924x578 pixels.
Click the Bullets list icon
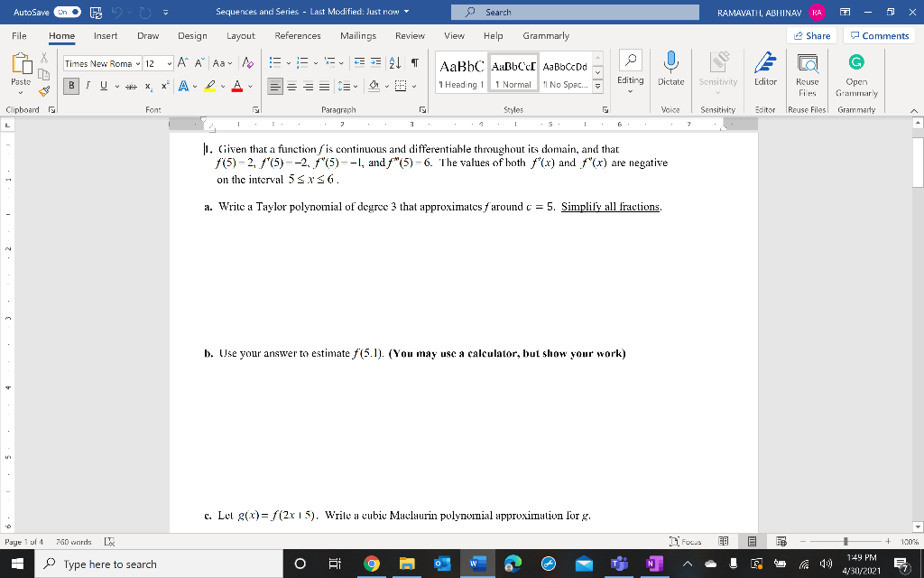[x=274, y=63]
